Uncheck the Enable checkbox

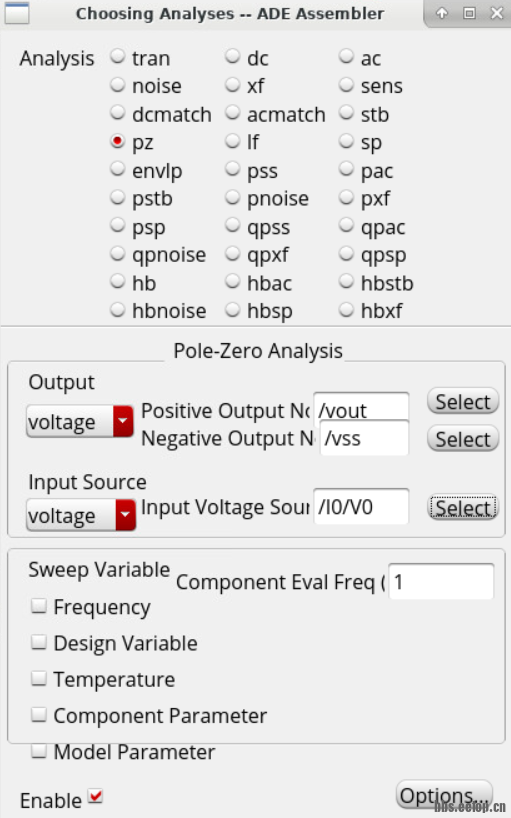[x=95, y=797]
